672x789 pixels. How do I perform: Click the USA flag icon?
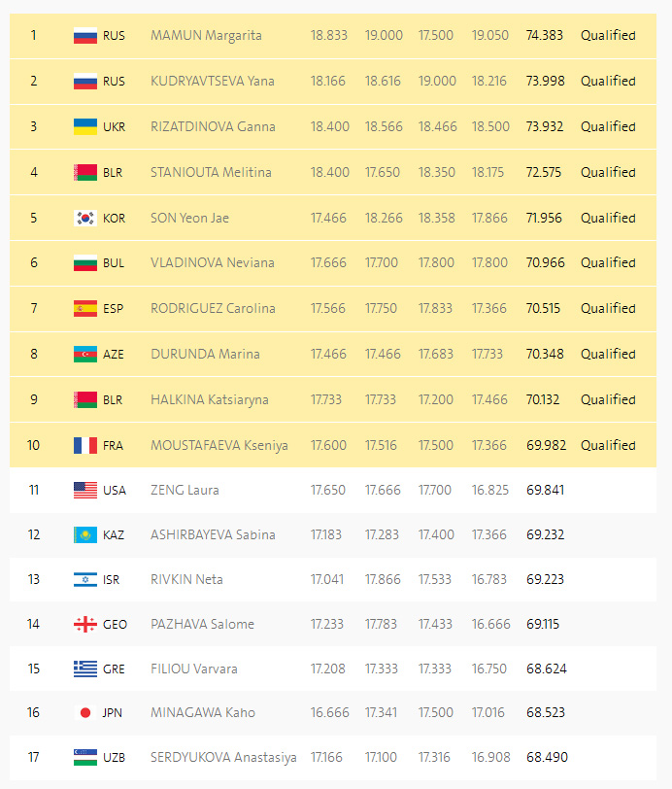[x=84, y=490]
